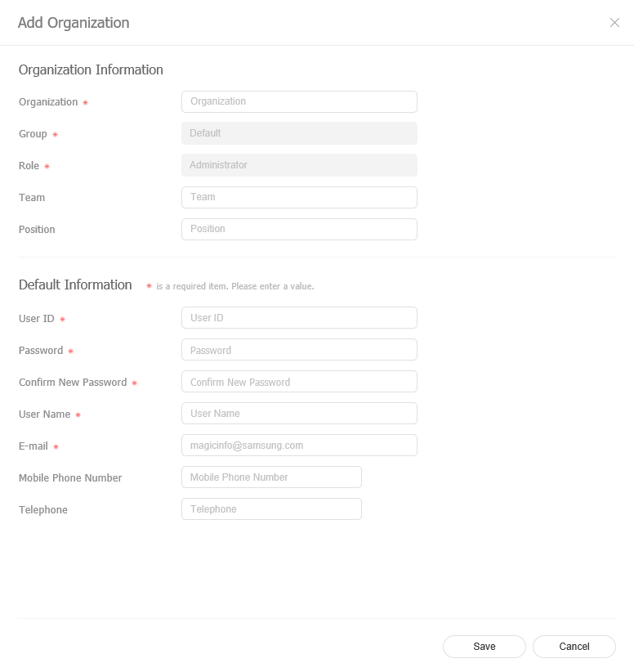Click the Team input field
Image resolution: width=634 pixels, height=672 pixels.
(x=298, y=197)
